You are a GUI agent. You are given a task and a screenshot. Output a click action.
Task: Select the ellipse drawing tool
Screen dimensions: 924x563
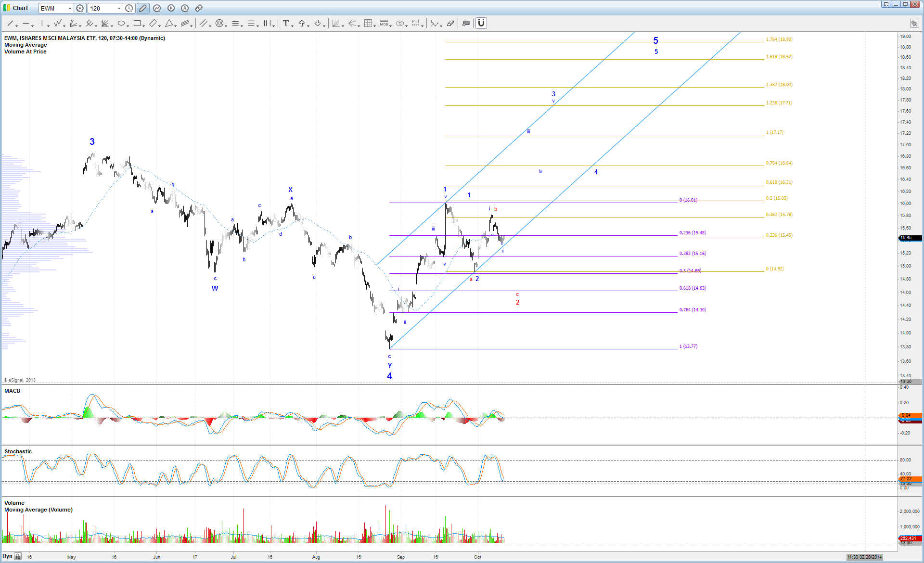click(x=121, y=23)
